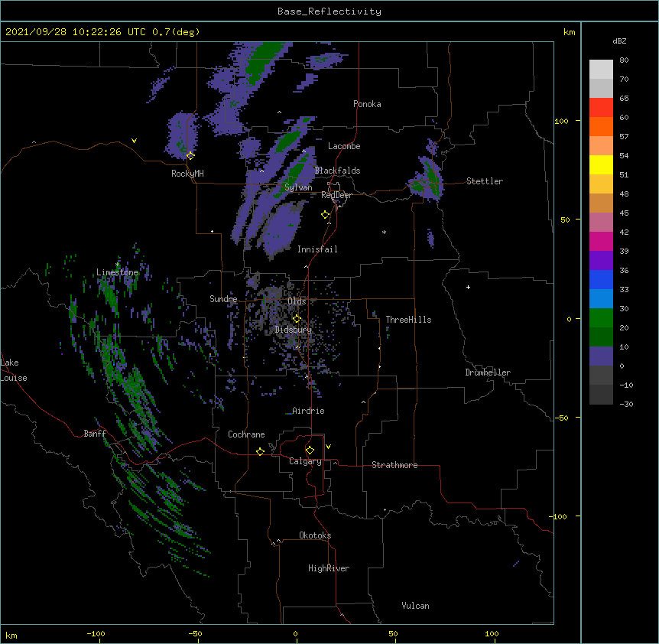The image size is (659, 644).
Task: Click the 65 value in the dBZ legend
Action: (x=624, y=99)
